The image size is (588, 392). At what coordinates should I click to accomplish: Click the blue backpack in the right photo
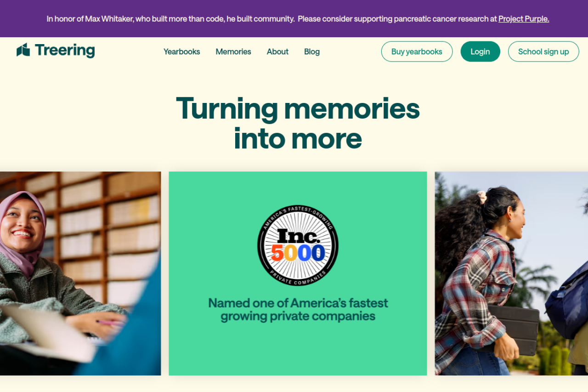click(567, 299)
